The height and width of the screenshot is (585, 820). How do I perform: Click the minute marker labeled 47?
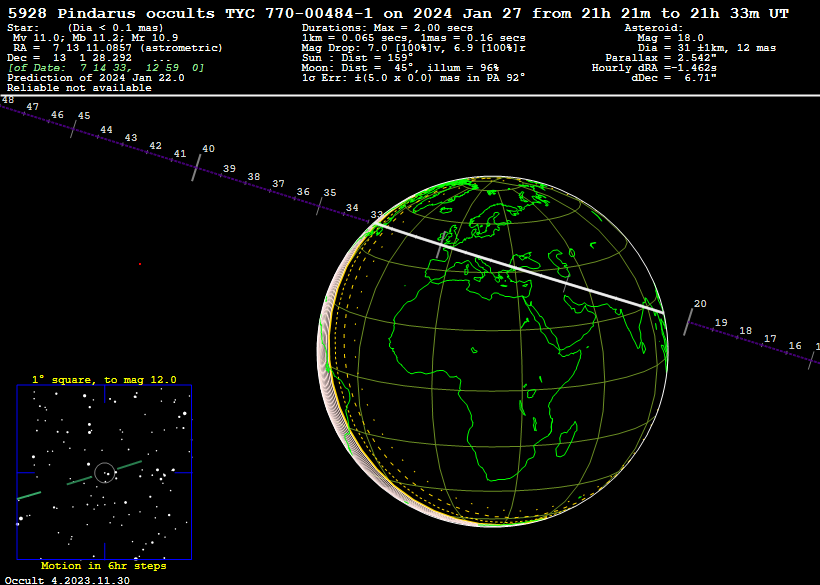coord(32,107)
